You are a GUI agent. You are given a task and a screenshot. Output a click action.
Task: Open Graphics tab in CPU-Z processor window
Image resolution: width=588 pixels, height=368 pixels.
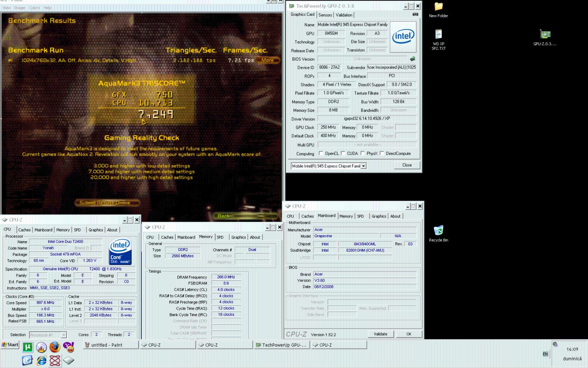pyautogui.click(x=96, y=230)
